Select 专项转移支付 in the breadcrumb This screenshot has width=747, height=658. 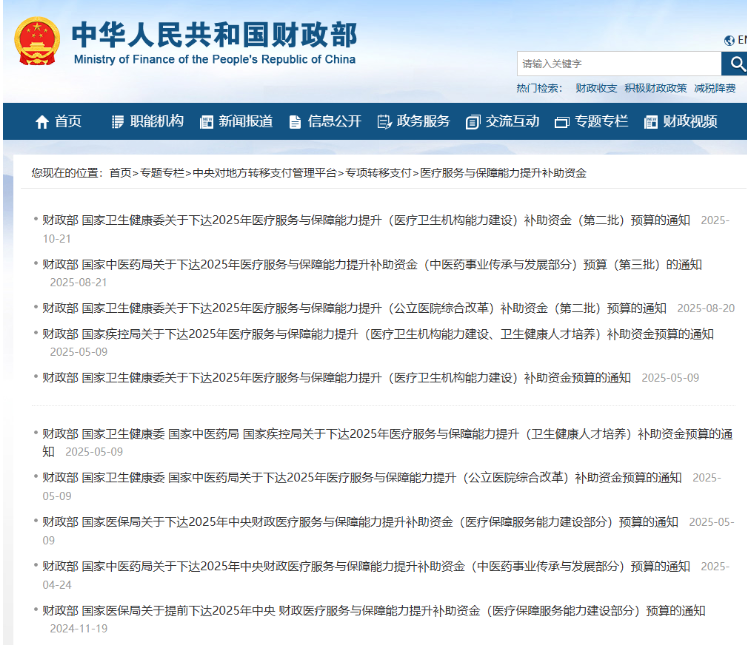click(378, 173)
